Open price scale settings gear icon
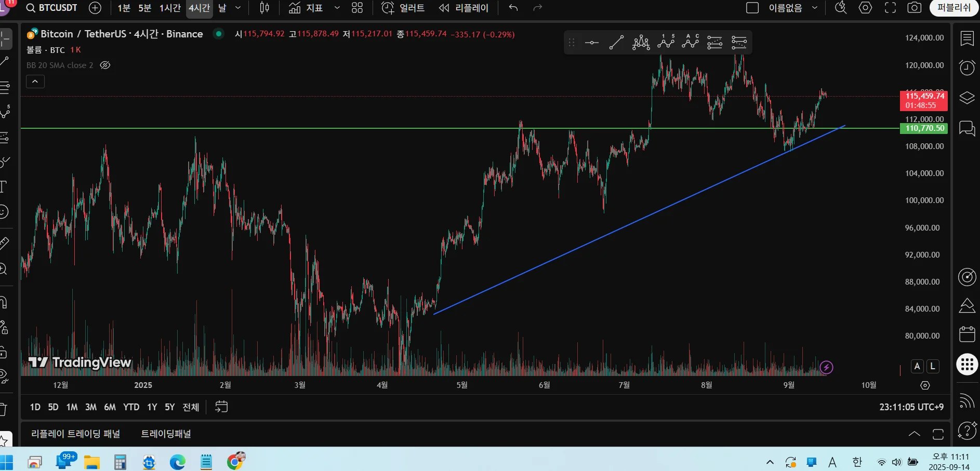The image size is (980, 471). click(x=925, y=385)
